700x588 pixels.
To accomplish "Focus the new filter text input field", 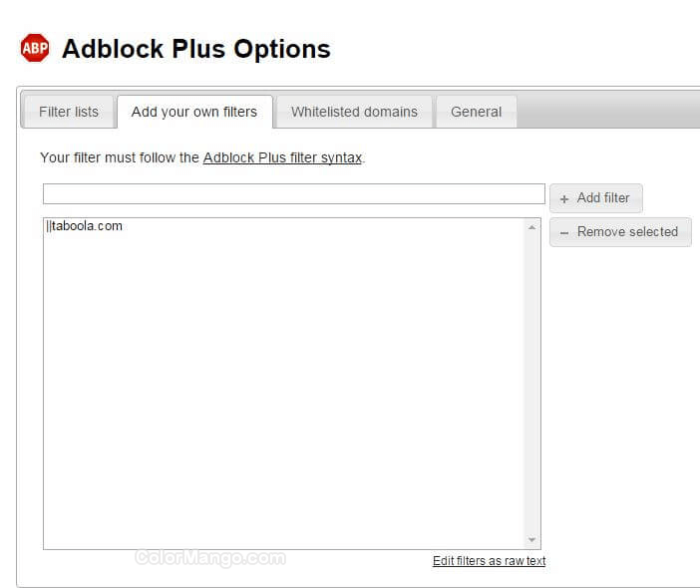I will [293, 194].
